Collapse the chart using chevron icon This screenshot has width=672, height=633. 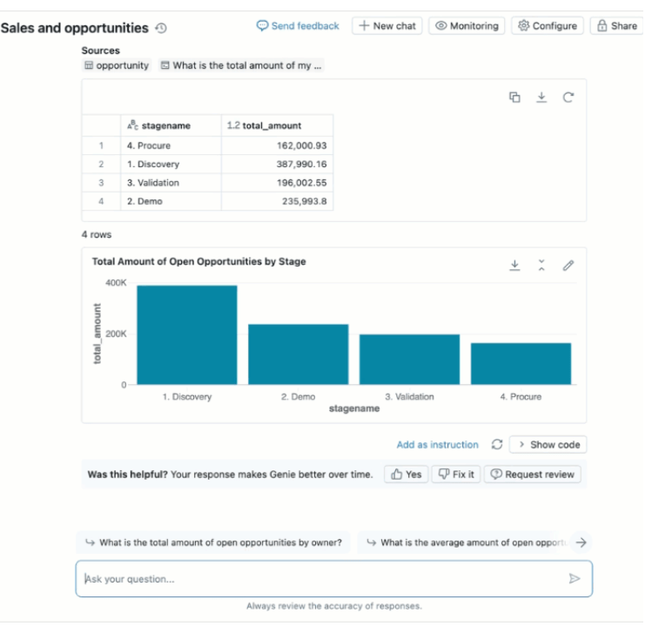click(541, 265)
